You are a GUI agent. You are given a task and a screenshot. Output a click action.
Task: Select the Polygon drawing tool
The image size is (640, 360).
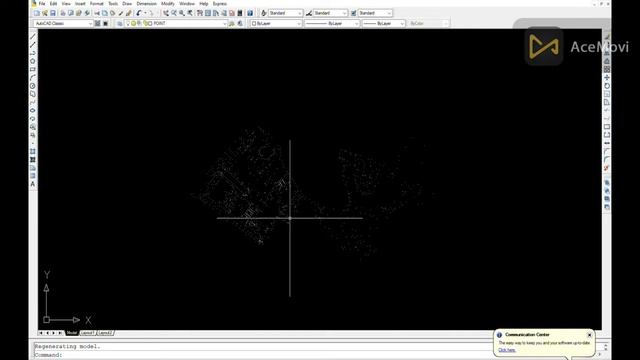[33, 61]
